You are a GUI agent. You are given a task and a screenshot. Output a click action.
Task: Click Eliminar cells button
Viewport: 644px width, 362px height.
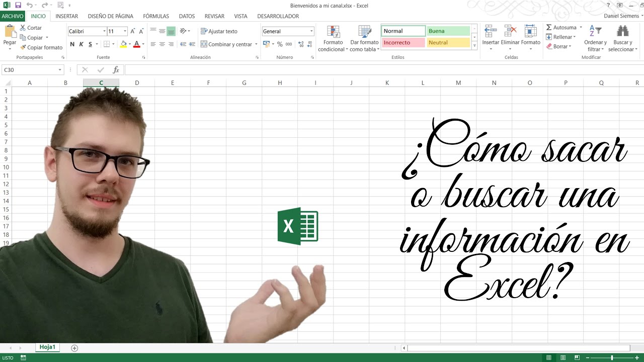(x=510, y=38)
